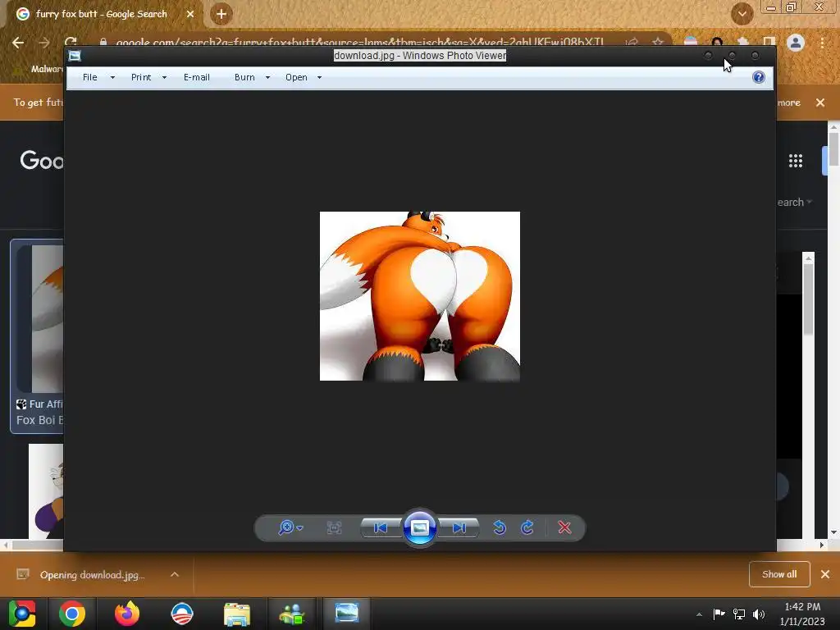Open Chrome three-dot menu
840x630 pixels.
point(822,43)
